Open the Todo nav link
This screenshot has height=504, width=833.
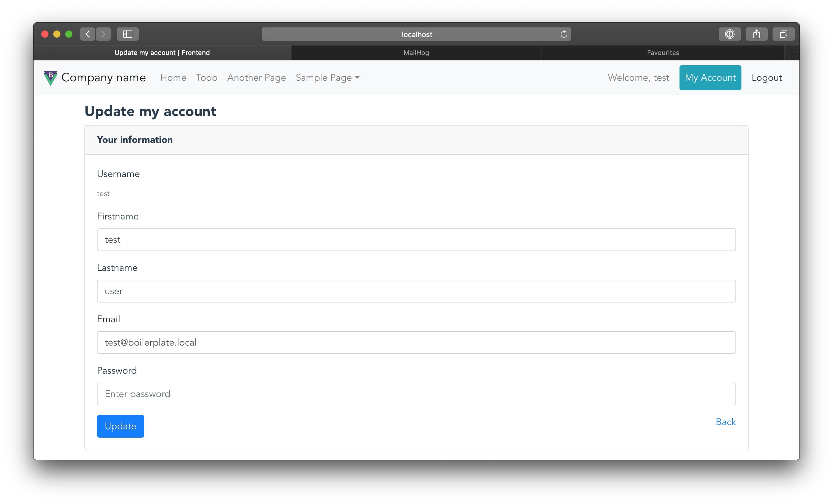coord(206,78)
